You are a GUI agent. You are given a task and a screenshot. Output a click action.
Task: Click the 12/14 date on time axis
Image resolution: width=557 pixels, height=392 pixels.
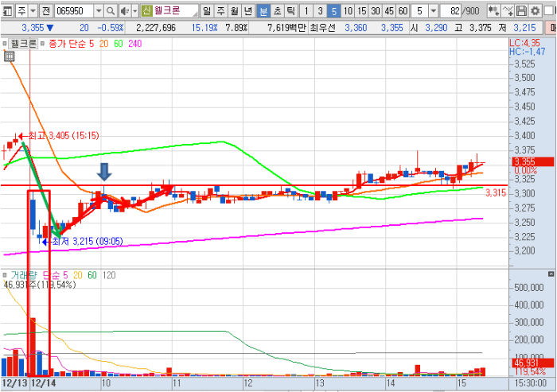[x=43, y=383]
